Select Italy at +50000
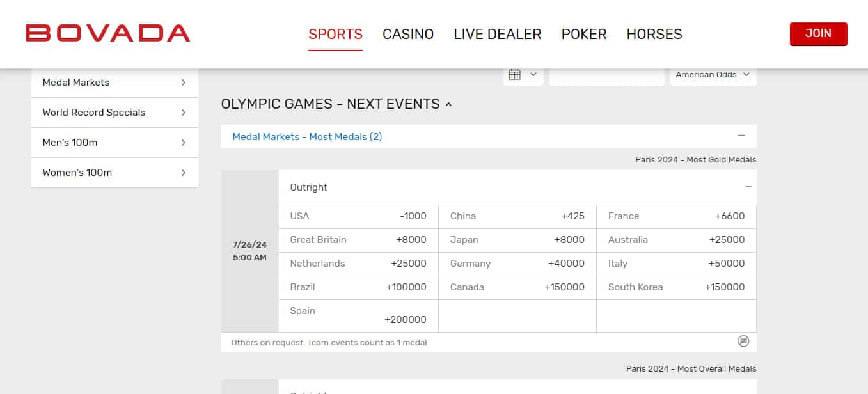Screen dimensions: 868x394 point(676,264)
